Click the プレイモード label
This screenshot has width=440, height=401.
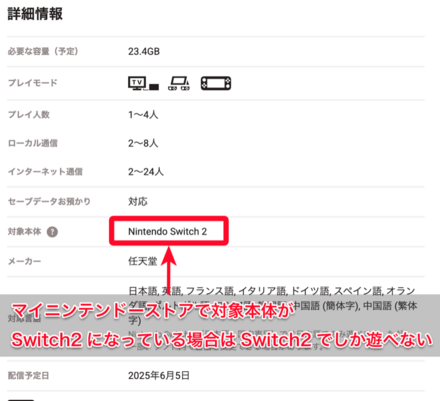pyautogui.click(x=33, y=83)
